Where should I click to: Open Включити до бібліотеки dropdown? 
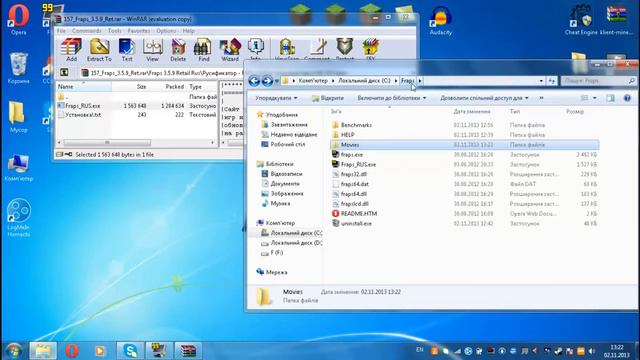point(391,98)
